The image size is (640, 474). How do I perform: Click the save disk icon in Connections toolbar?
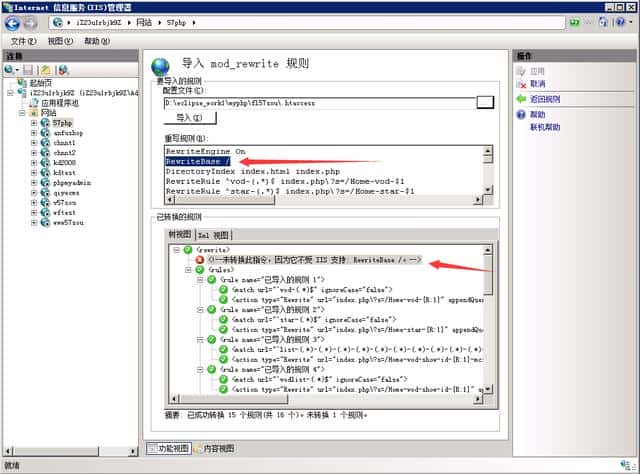click(x=28, y=70)
